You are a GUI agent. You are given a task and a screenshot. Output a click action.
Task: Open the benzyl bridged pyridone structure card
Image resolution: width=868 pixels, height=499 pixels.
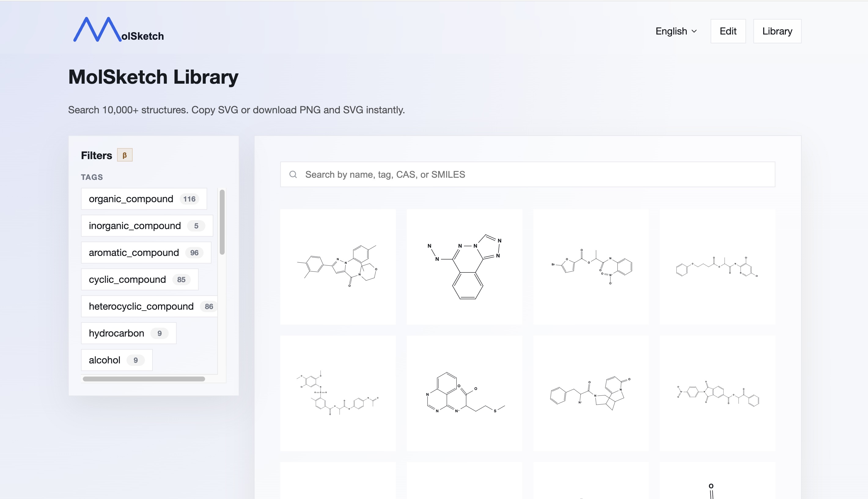pos(591,393)
